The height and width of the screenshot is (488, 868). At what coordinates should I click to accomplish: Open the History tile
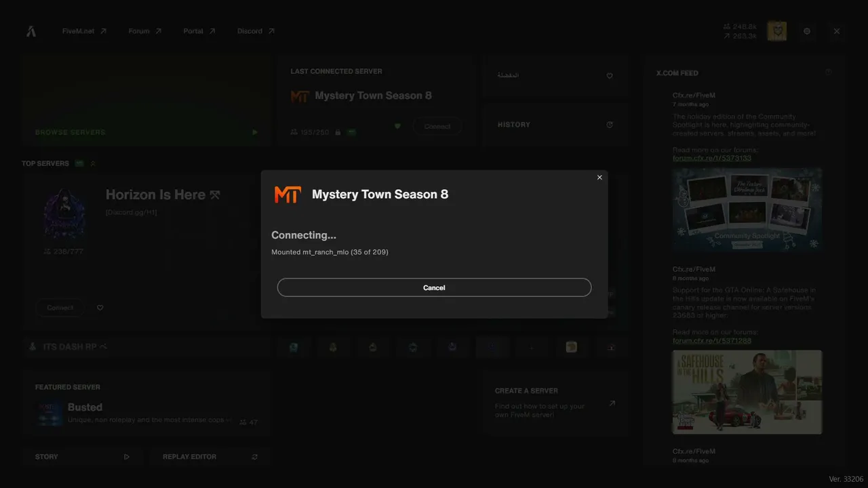point(555,125)
